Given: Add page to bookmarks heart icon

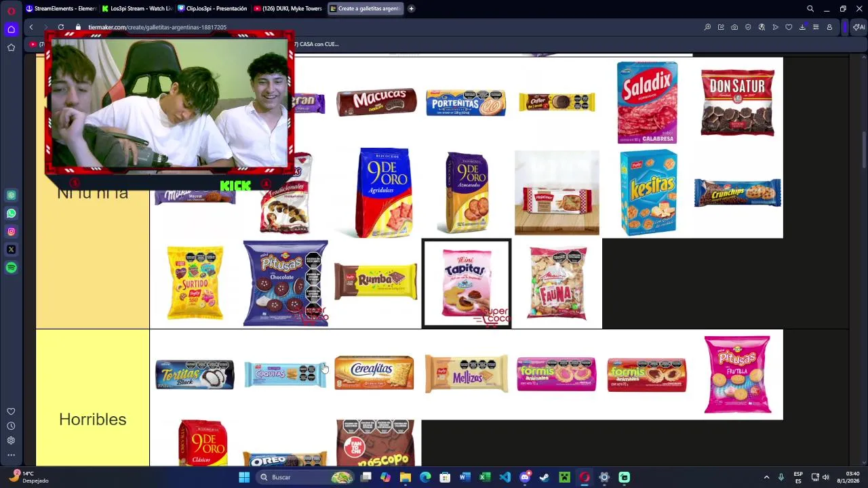Looking at the screenshot, I should [789, 27].
